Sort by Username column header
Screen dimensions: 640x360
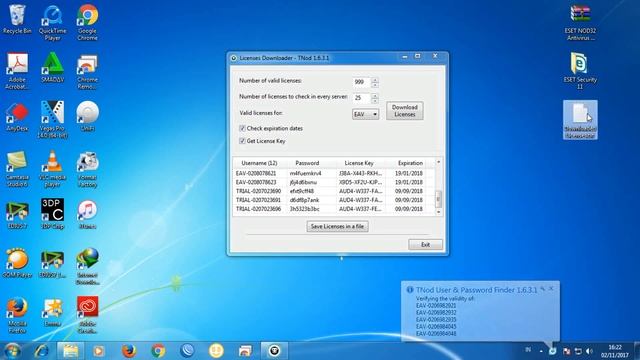[260, 163]
